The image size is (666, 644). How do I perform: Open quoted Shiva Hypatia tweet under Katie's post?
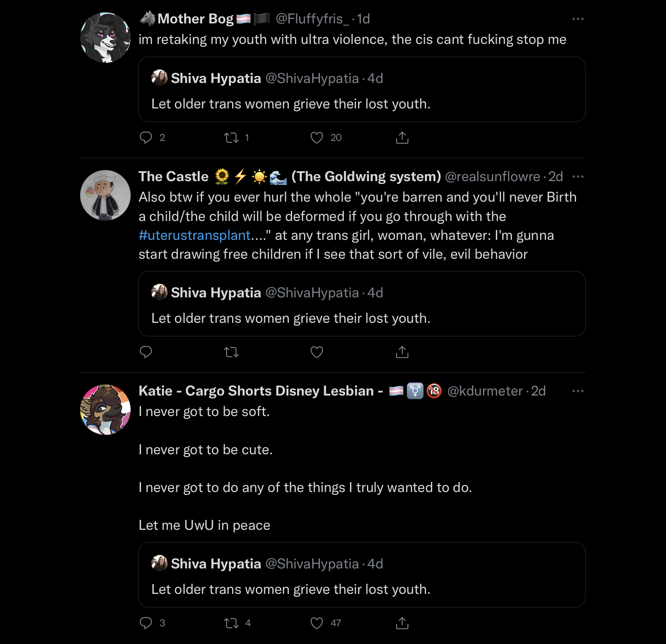click(362, 575)
